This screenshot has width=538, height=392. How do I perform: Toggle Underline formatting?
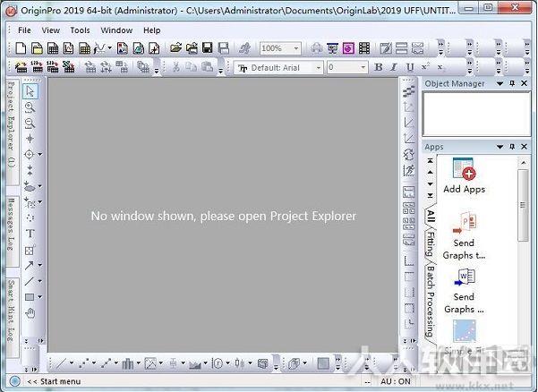coord(410,67)
